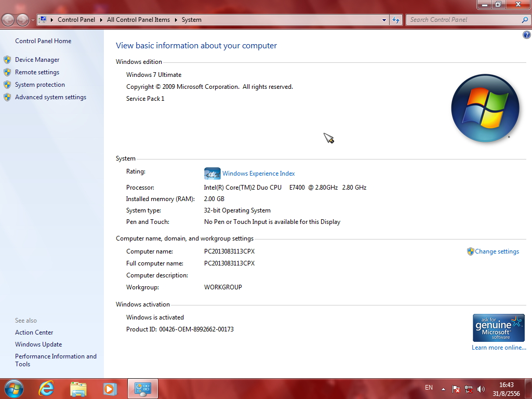Click the Service Pack 1 text
The image size is (532, 399).
145,99
